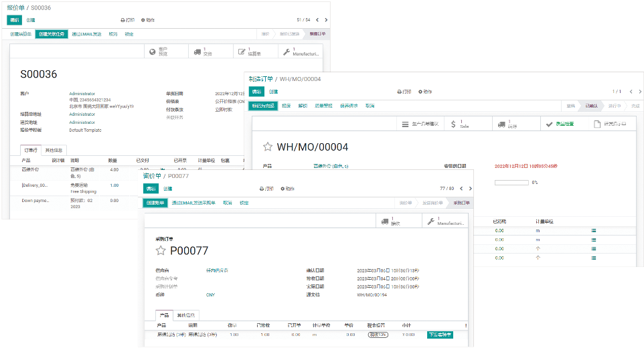
Task: Click wrench Manufacturing icon on S00036
Action: (x=287, y=52)
